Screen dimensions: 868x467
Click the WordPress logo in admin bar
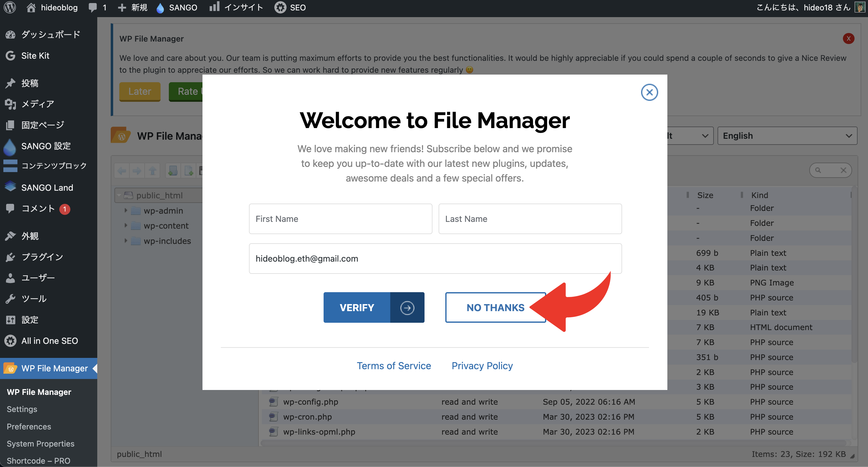[10, 7]
